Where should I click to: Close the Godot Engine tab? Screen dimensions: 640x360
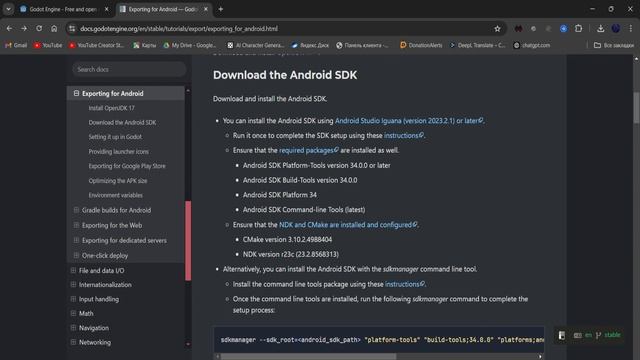pyautogui.click(x=107, y=9)
